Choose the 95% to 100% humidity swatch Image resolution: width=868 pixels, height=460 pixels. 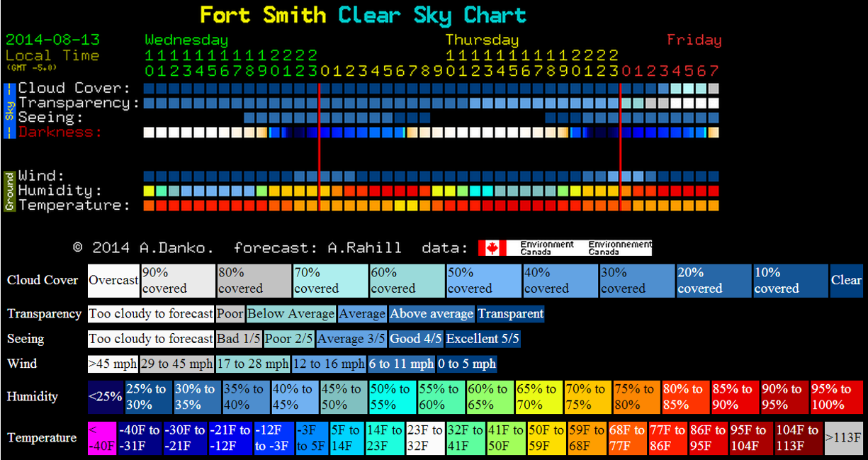click(x=836, y=397)
